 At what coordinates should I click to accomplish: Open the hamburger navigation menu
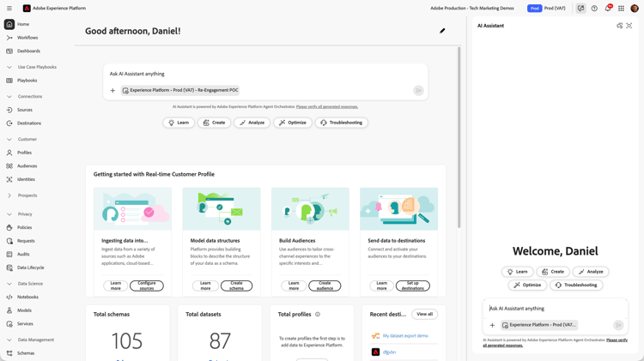click(x=9, y=9)
